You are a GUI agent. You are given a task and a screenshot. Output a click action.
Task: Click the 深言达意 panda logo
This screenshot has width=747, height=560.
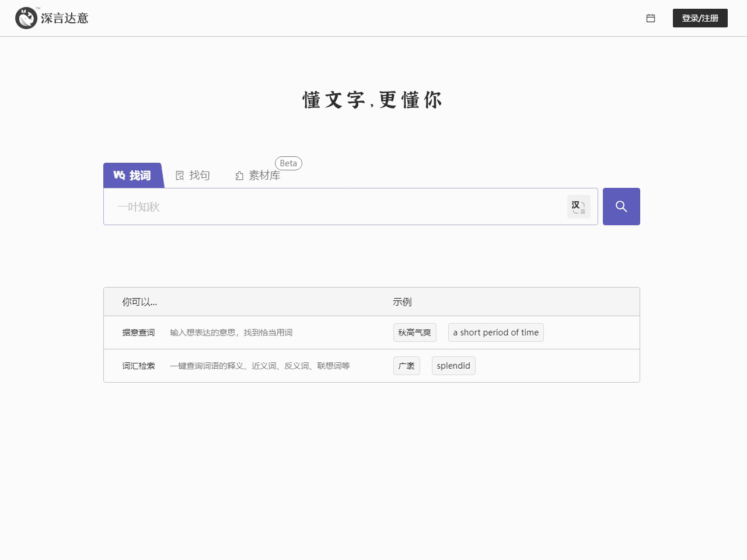(x=26, y=18)
